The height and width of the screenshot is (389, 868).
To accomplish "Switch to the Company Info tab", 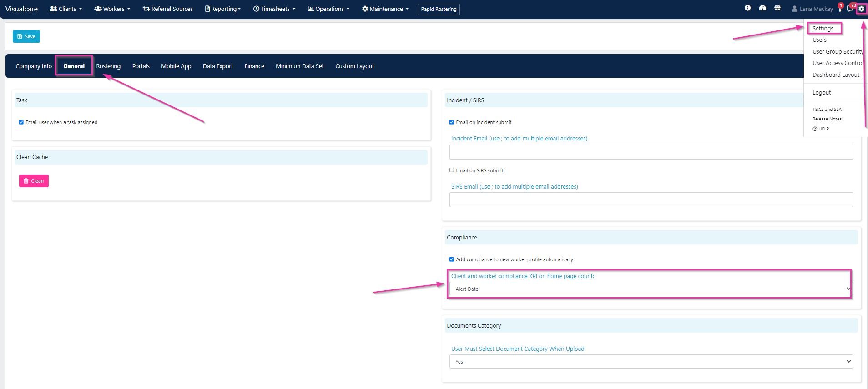I will click(x=34, y=66).
